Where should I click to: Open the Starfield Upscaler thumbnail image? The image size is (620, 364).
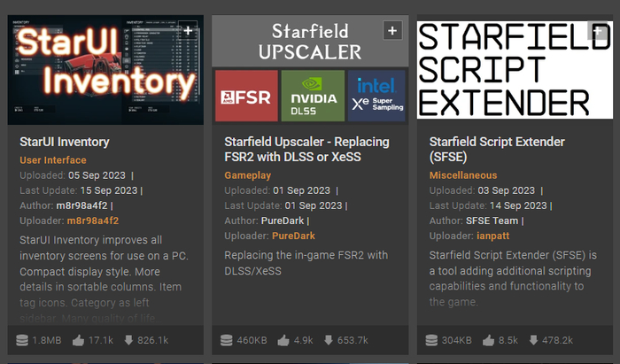[310, 70]
